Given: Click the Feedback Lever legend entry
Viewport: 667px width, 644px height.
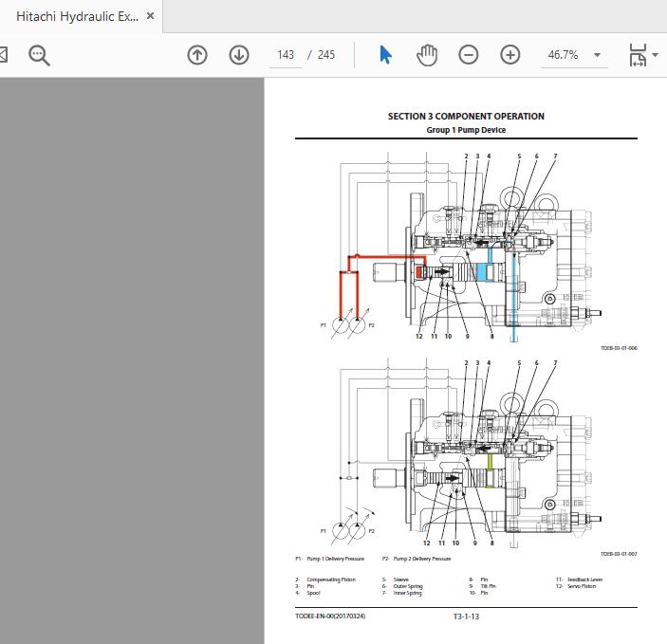Looking at the screenshot, I should [584, 580].
